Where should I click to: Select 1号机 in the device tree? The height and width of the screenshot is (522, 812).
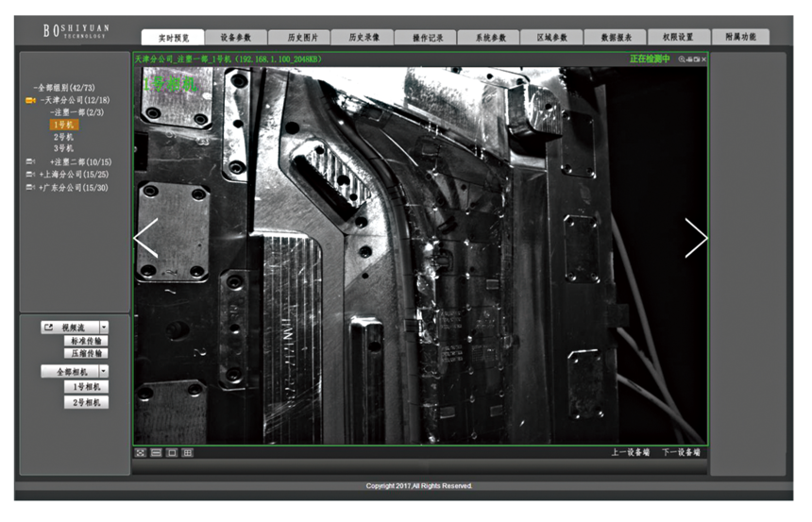pyautogui.click(x=63, y=125)
